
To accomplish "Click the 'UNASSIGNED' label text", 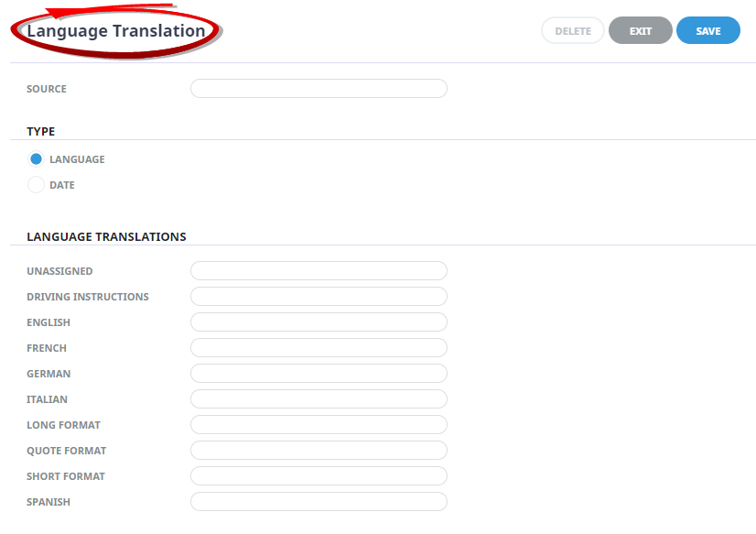I will [x=59, y=271].
